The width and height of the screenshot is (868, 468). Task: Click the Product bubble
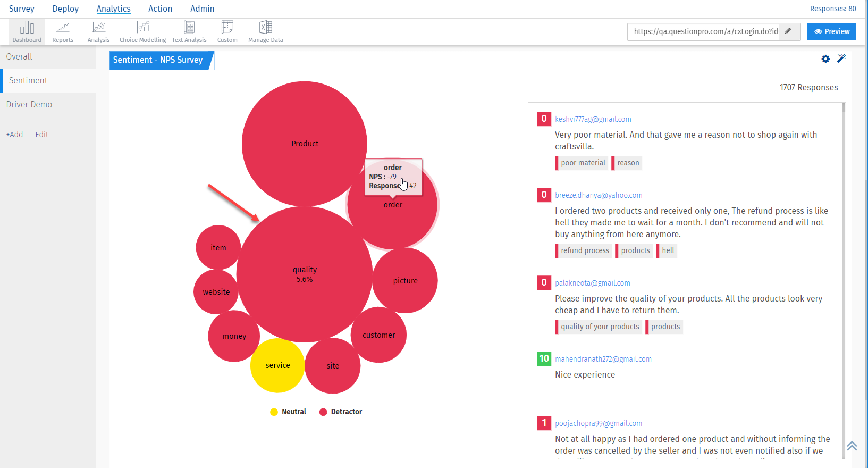305,144
